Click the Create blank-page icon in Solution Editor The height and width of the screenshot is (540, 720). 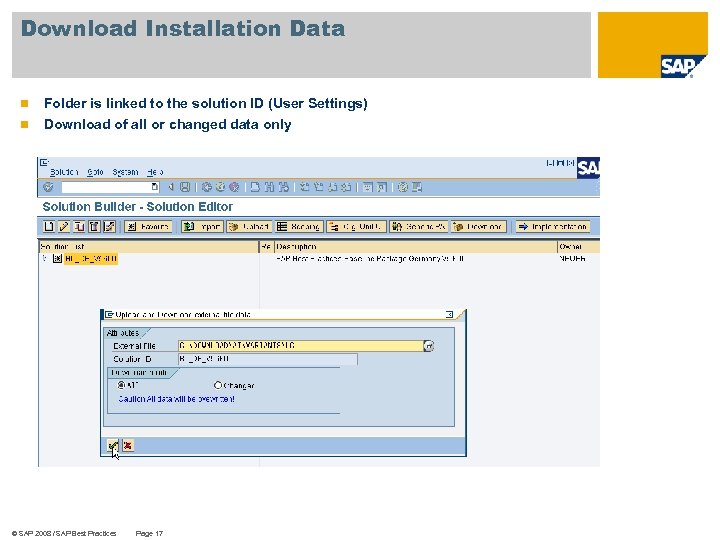49,226
